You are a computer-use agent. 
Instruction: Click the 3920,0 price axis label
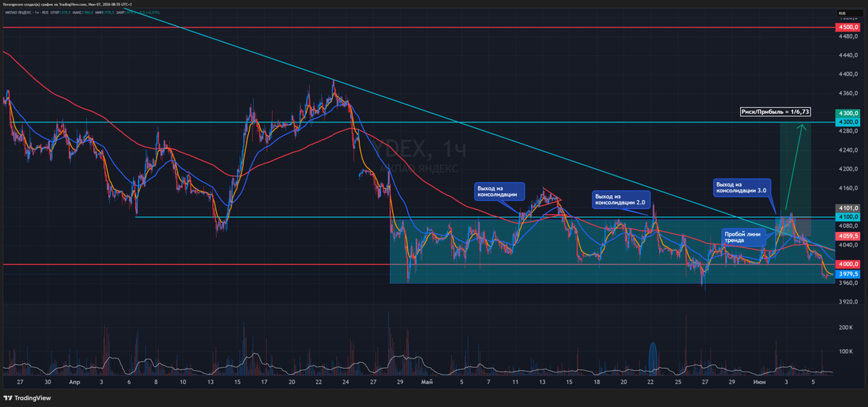(x=848, y=302)
